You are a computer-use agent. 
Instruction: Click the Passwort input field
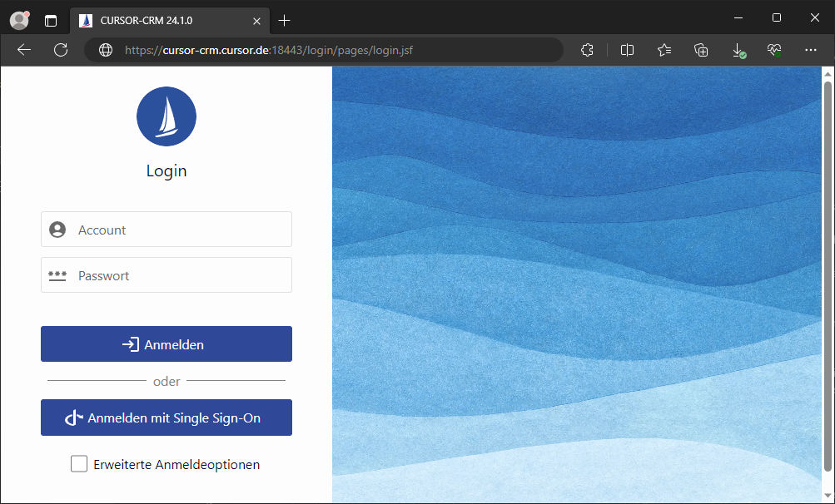point(179,275)
